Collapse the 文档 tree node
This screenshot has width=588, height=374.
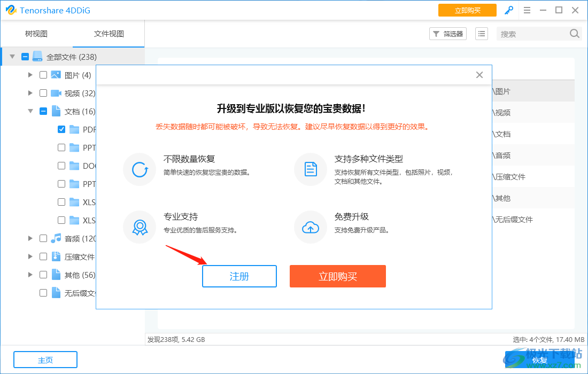tap(30, 111)
